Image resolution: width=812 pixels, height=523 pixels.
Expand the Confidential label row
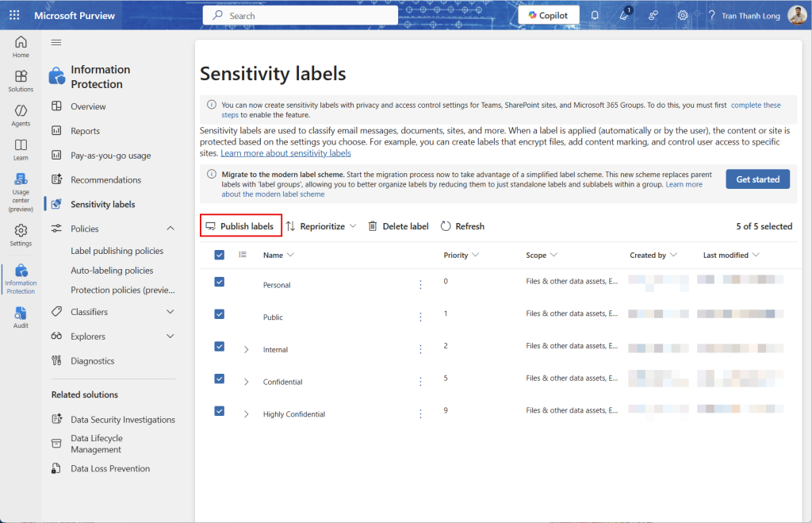[x=246, y=382]
